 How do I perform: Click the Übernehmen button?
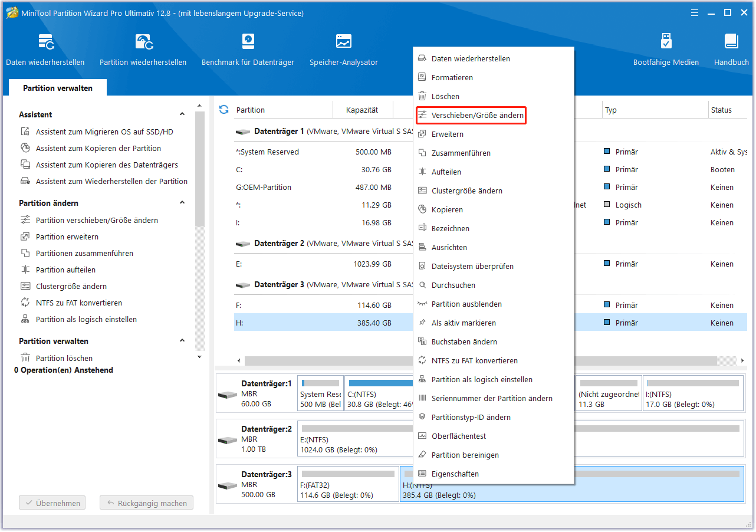52,504
